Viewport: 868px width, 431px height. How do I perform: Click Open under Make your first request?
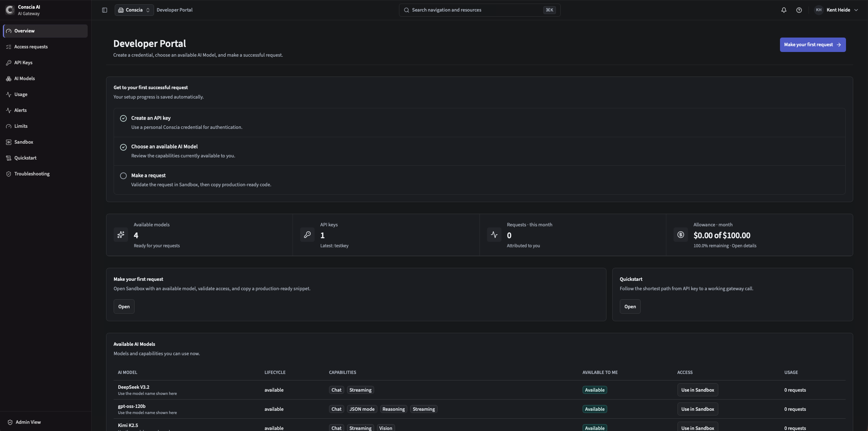point(124,306)
